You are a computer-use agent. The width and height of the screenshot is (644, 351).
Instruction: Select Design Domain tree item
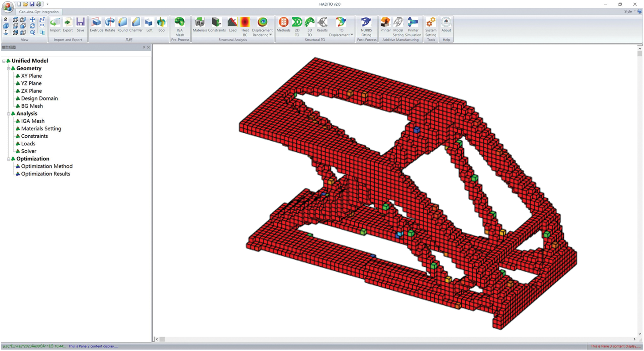(x=39, y=98)
